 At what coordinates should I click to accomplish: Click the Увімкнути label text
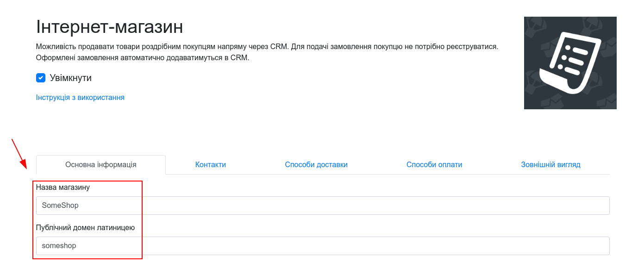(71, 78)
